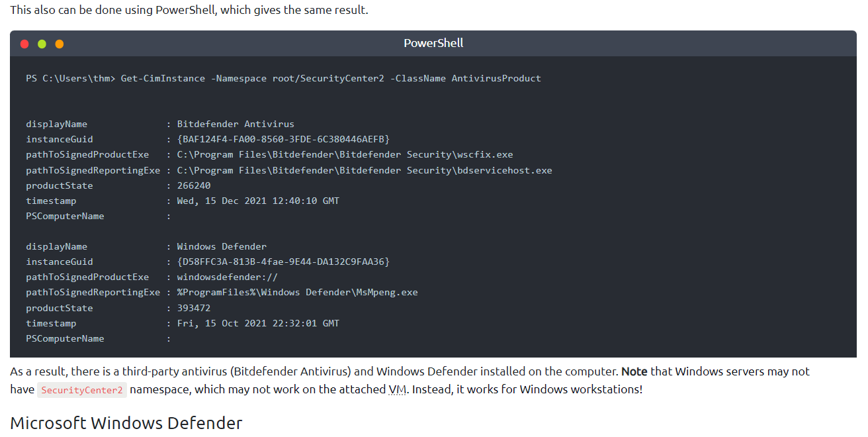Click the 15 Oct 2021 timestamp
Screen dimensions: 868x437
pyautogui.click(x=258, y=323)
